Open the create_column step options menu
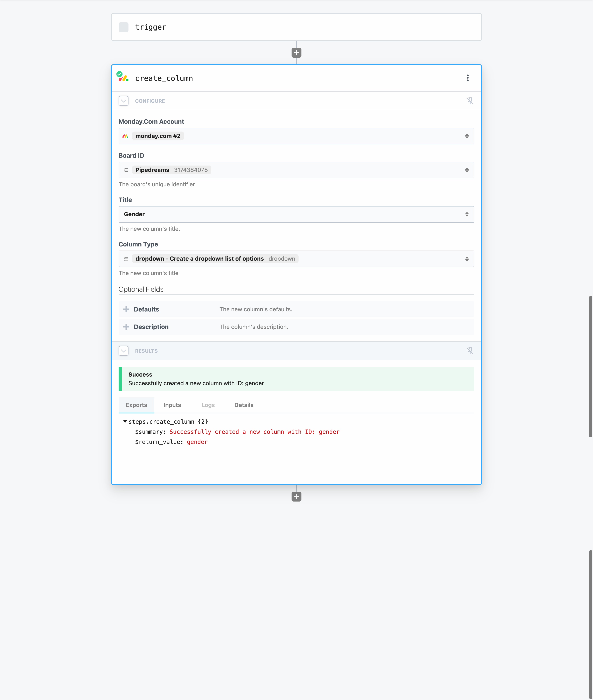593x700 pixels. tap(468, 78)
